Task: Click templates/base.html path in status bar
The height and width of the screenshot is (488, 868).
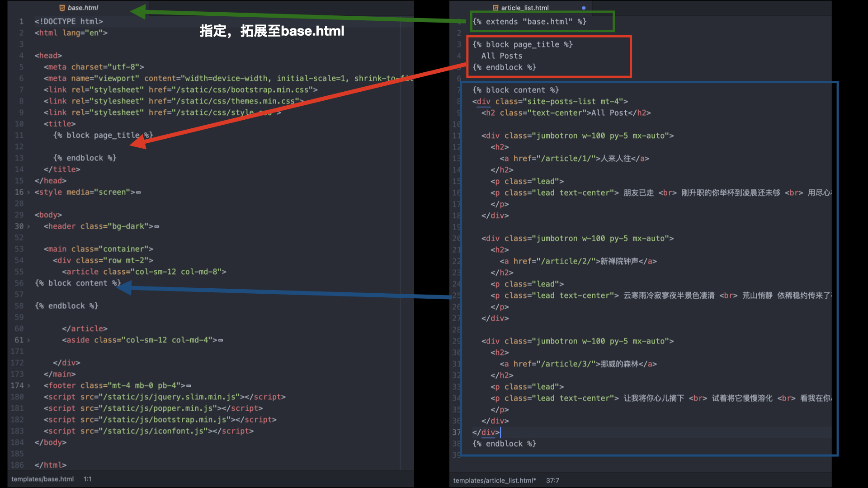Action: click(x=42, y=479)
